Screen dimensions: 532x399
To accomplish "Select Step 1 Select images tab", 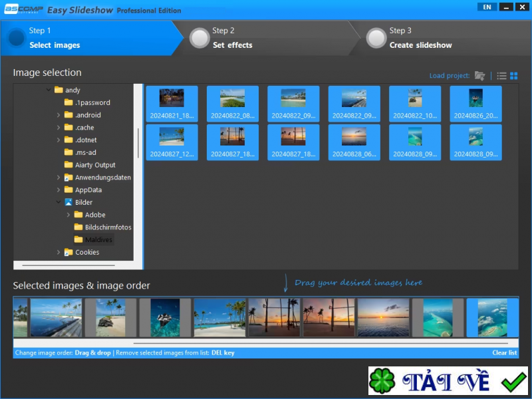I will (55, 38).
